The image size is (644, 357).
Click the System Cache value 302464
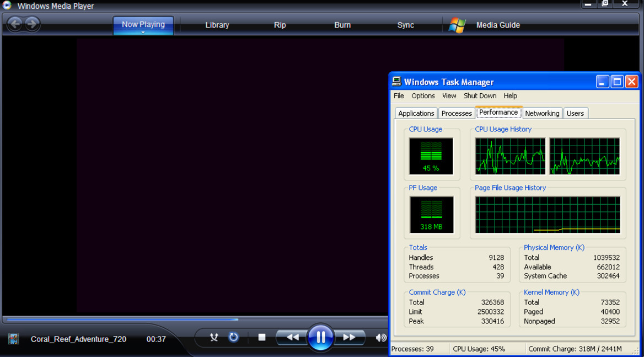(x=608, y=276)
